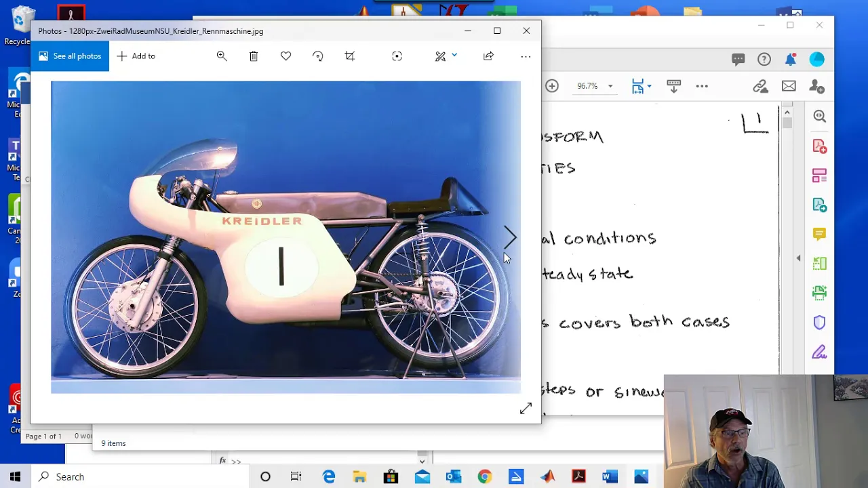Open Microsoft Store from taskbar

point(391,476)
